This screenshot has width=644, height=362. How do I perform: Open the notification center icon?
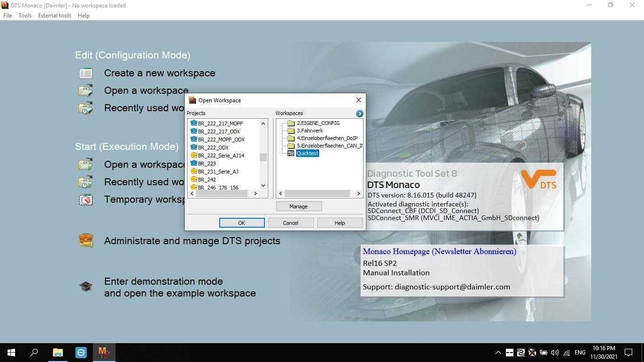(x=628, y=353)
